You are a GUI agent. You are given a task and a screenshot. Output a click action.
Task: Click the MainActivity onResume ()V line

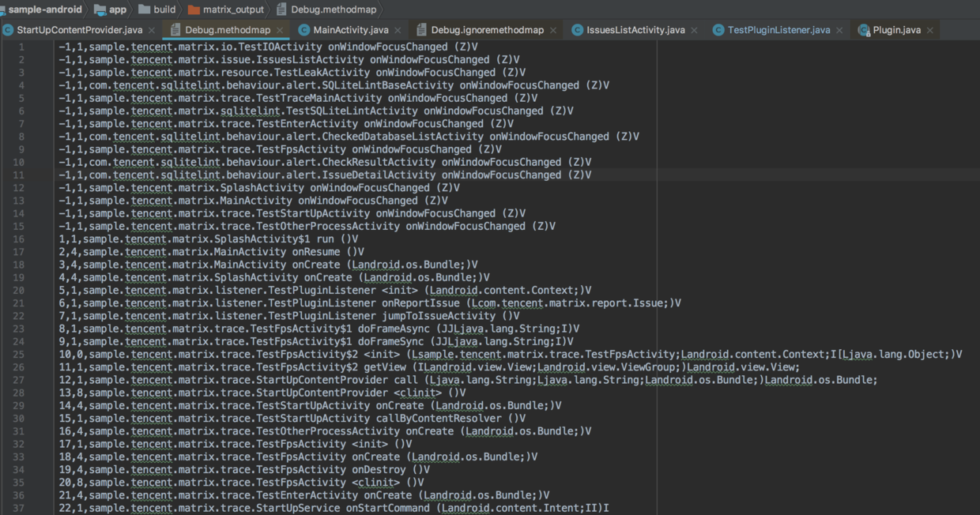(212, 252)
